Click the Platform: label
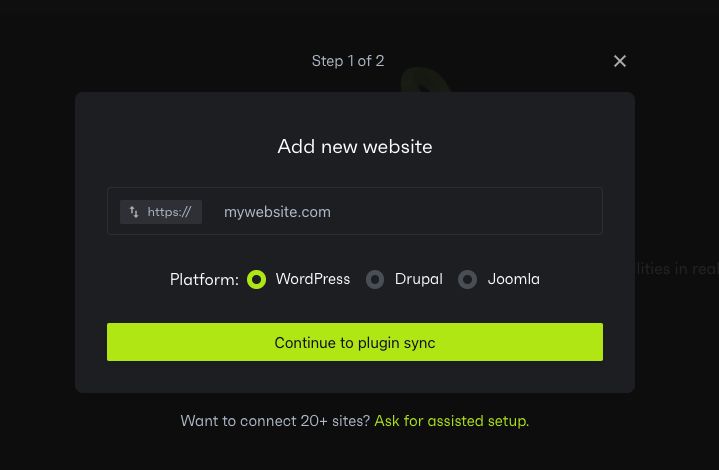This screenshot has height=470, width=719. click(x=204, y=280)
